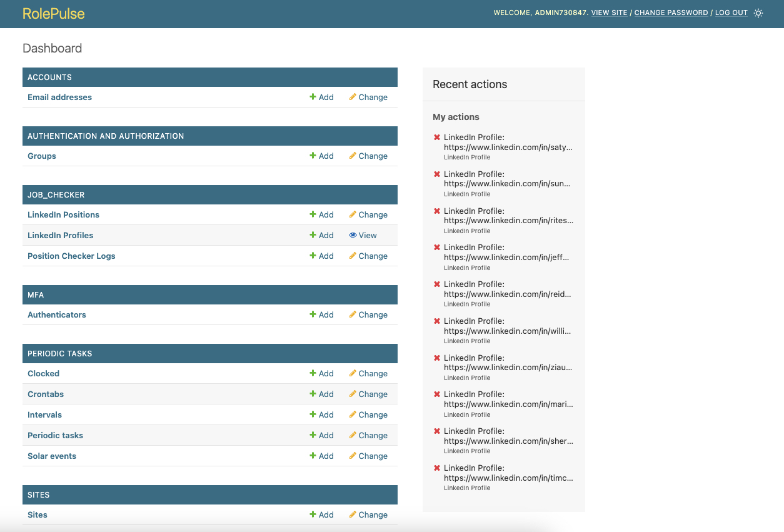Click the pencil Change icon beside Groups
This screenshot has width=784, height=532.
coord(353,156)
